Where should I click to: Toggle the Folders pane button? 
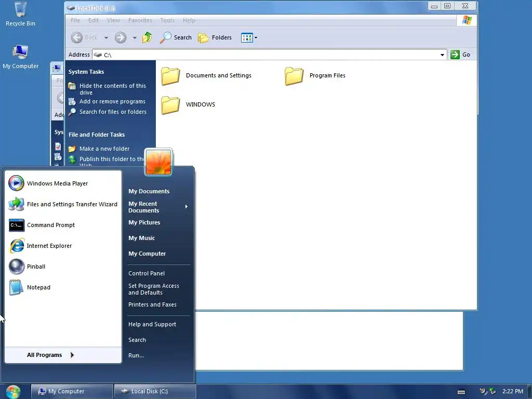pyautogui.click(x=215, y=37)
